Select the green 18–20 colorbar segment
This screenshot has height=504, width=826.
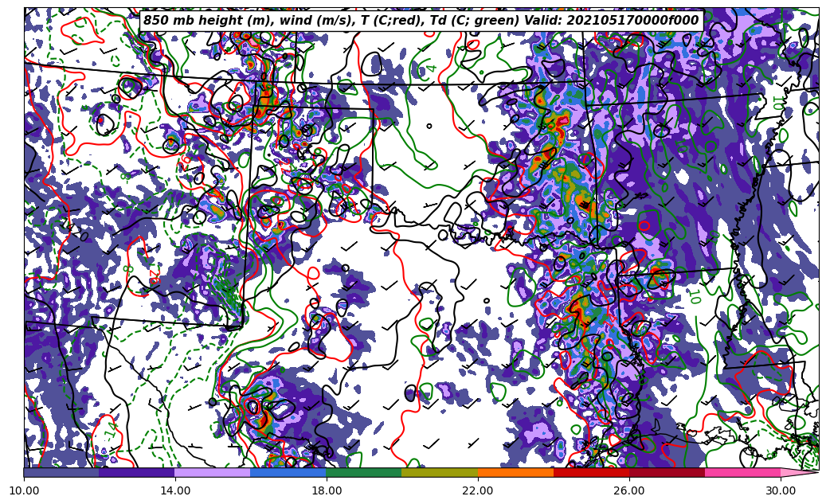pyautogui.click(x=364, y=472)
